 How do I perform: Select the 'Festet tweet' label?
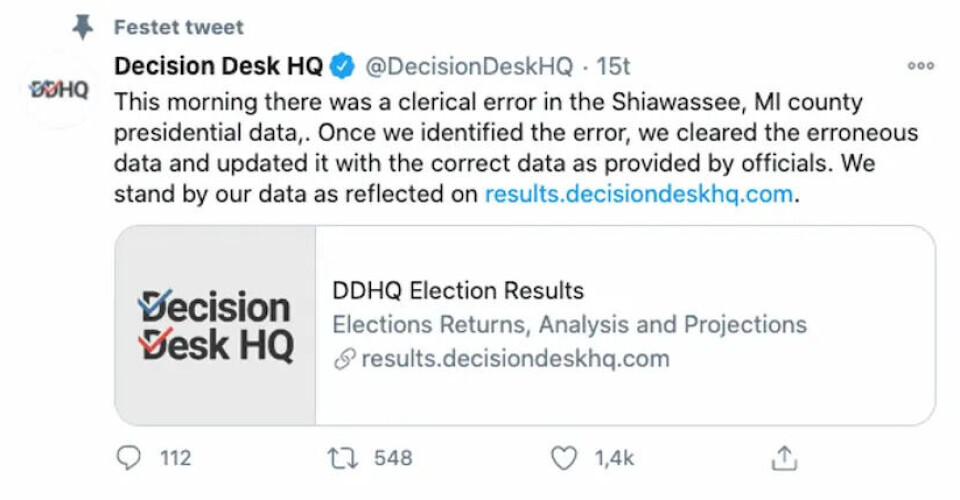click(179, 27)
